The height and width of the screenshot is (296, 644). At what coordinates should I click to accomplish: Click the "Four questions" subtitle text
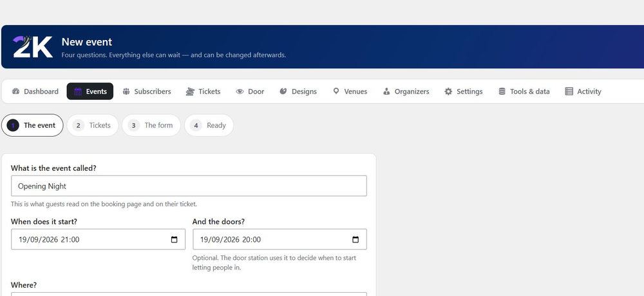(x=174, y=55)
